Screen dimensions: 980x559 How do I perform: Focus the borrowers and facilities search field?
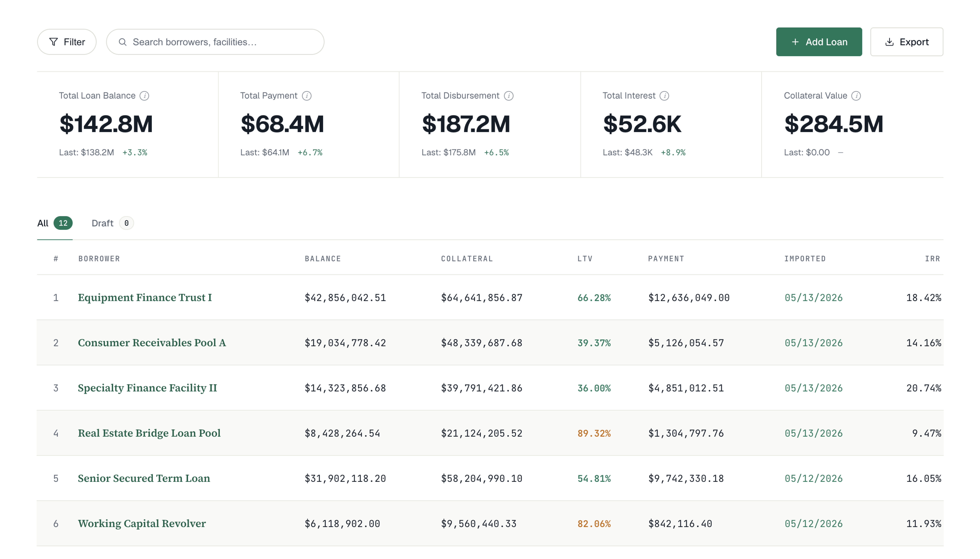215,42
